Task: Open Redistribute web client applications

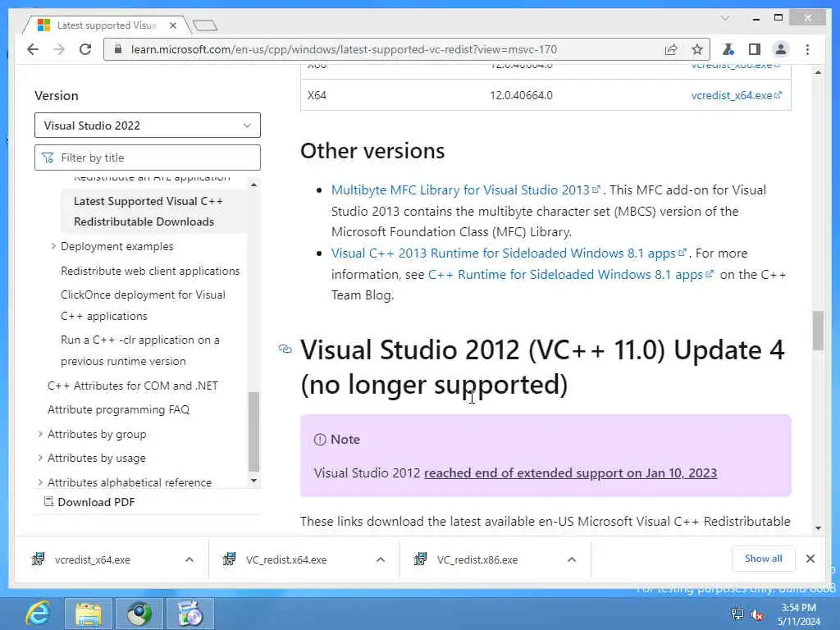Action: coord(150,271)
